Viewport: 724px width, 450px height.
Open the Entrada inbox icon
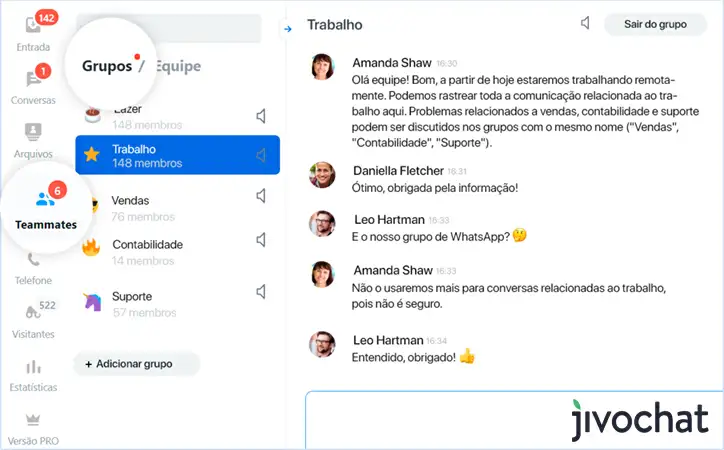33,25
